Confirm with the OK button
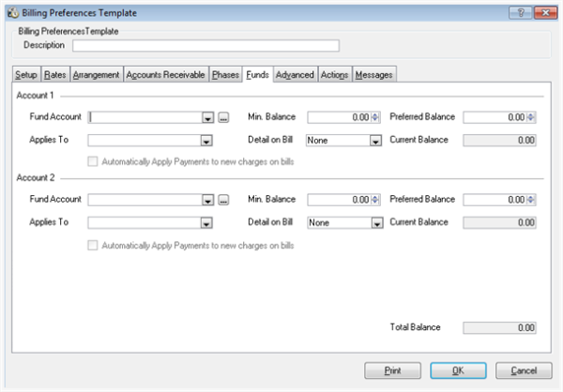Viewport: 563px width, 392px height. coord(458,370)
